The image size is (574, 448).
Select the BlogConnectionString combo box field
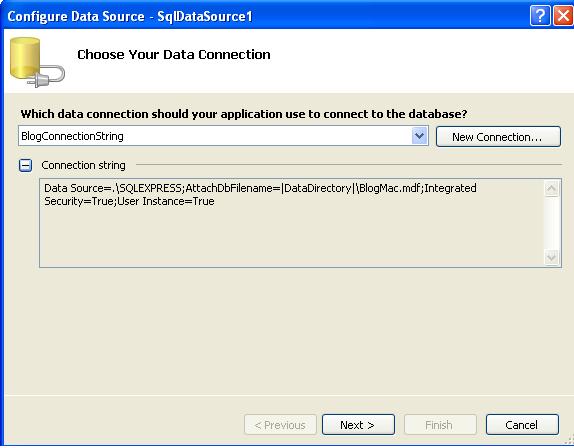223,136
